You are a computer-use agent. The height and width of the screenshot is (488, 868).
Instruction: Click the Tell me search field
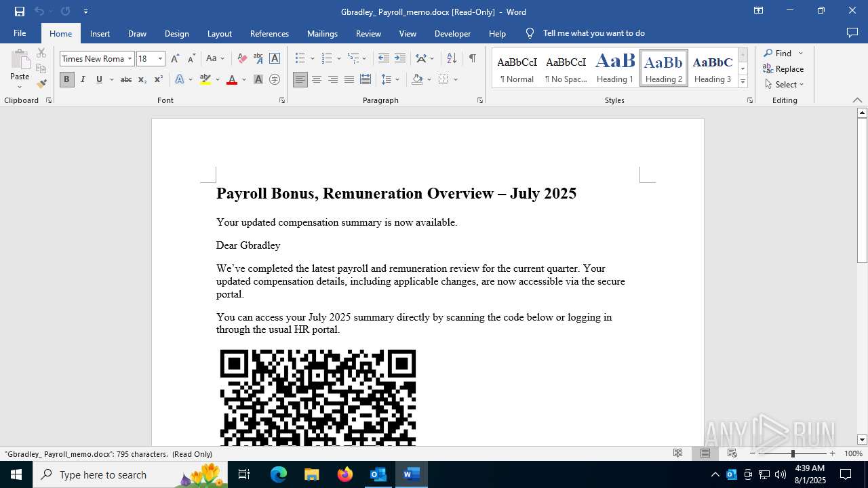tap(593, 33)
